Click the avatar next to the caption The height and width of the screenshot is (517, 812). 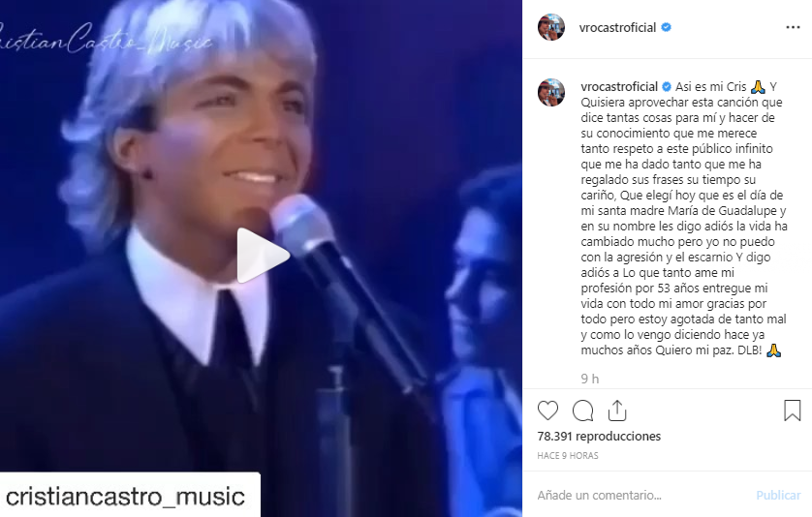(x=551, y=93)
